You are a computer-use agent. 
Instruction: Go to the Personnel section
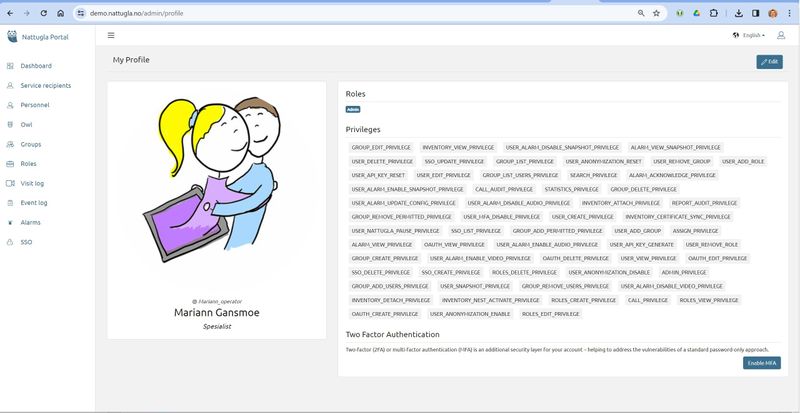(35, 105)
